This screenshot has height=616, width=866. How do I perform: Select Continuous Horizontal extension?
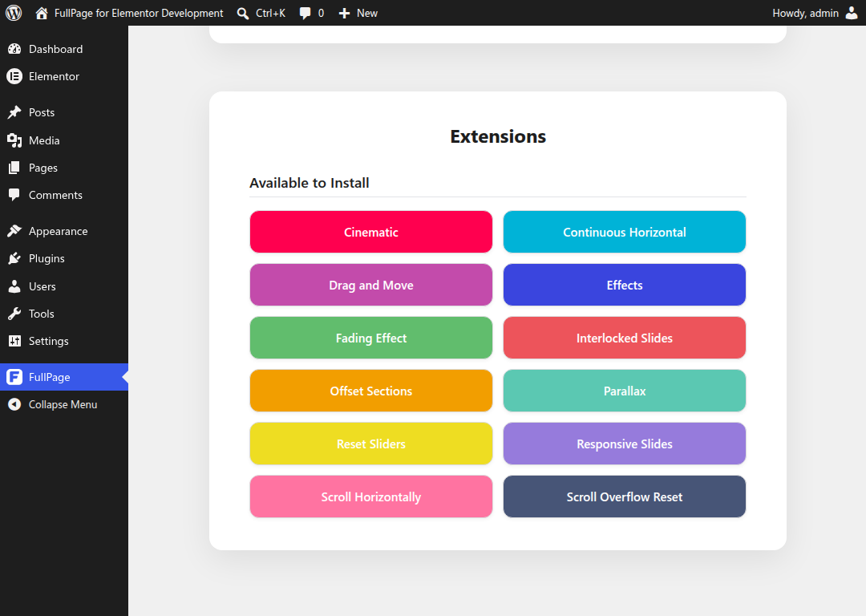coord(625,232)
